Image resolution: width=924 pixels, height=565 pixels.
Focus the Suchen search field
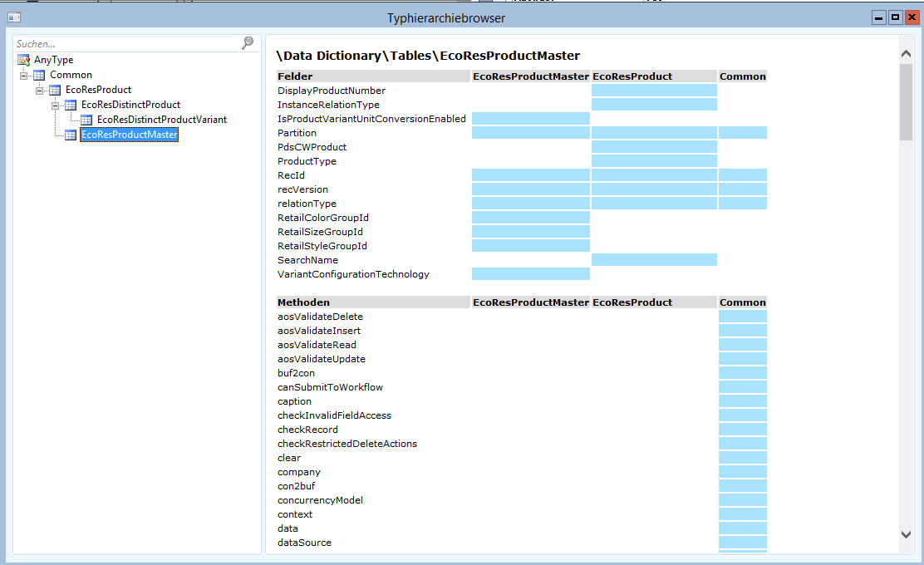coord(126,43)
